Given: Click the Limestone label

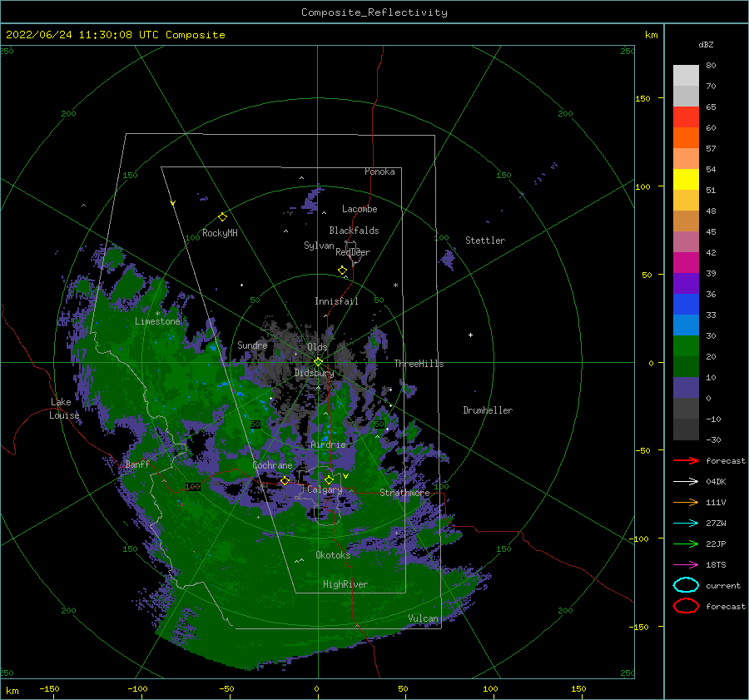Looking at the screenshot, I should pos(157,321).
